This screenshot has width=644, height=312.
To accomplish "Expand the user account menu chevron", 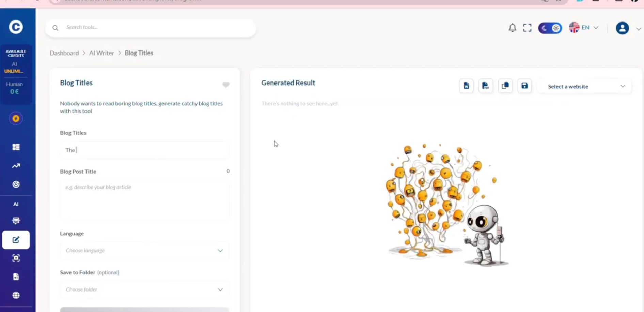I will 638,29.
